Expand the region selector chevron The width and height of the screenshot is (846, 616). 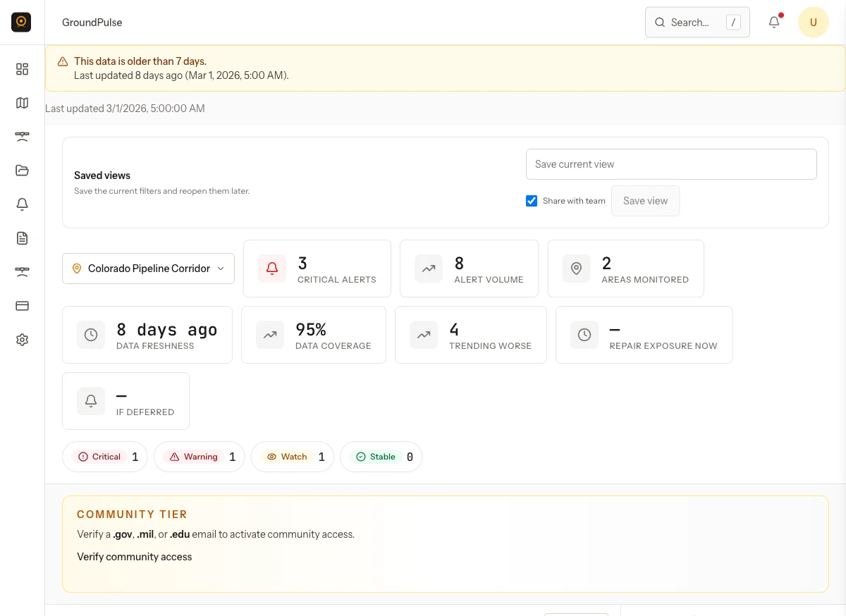click(x=221, y=269)
